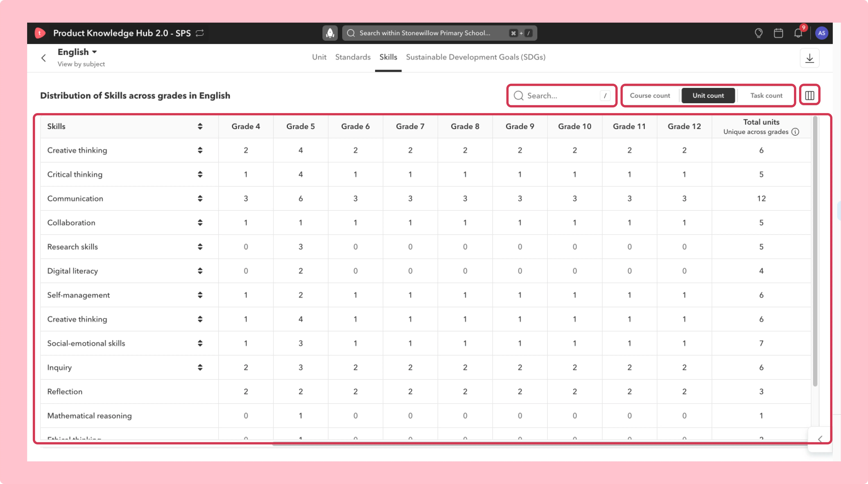Click the Research skills Grade 5 value 3
The height and width of the screenshot is (484, 868).
point(301,247)
